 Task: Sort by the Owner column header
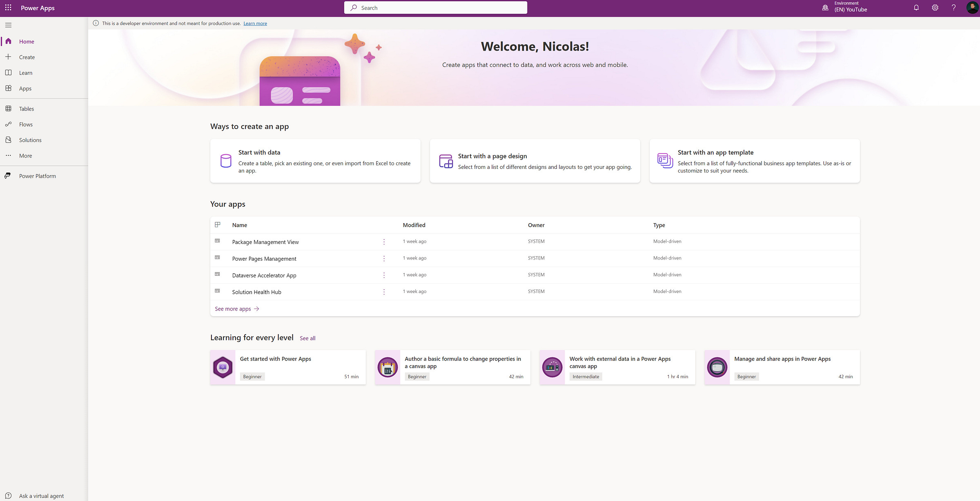536,225
